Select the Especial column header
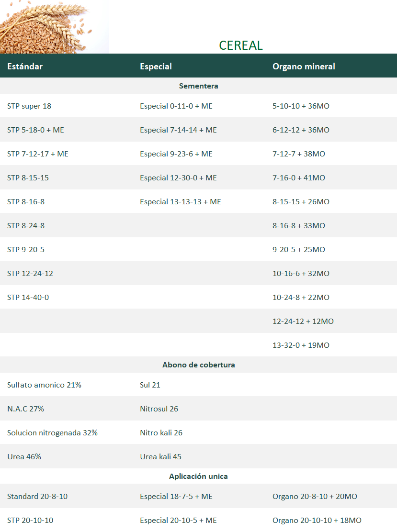This screenshot has width=397, height=532. coord(156,66)
